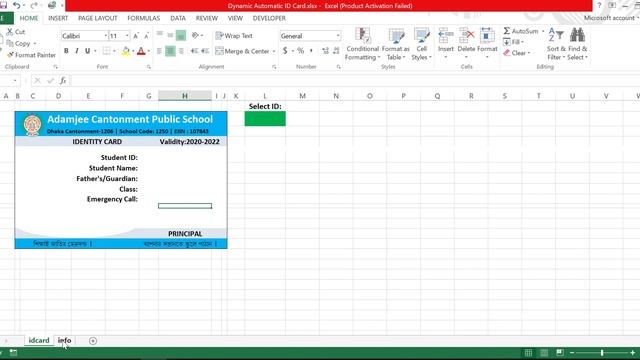Open the DEVELOPER ribbon tab

269,18
